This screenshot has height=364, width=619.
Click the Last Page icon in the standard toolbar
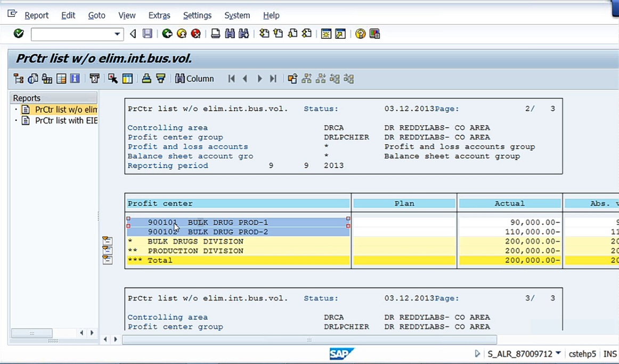click(307, 34)
